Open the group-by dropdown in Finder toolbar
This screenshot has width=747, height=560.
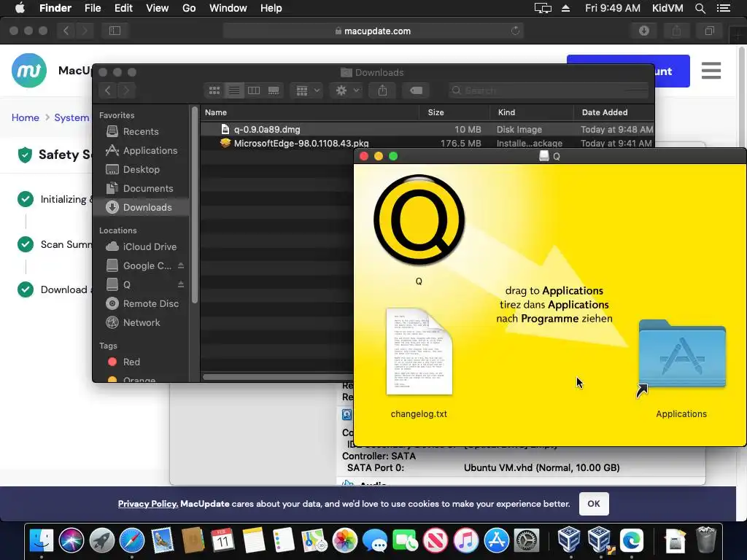pyautogui.click(x=307, y=90)
